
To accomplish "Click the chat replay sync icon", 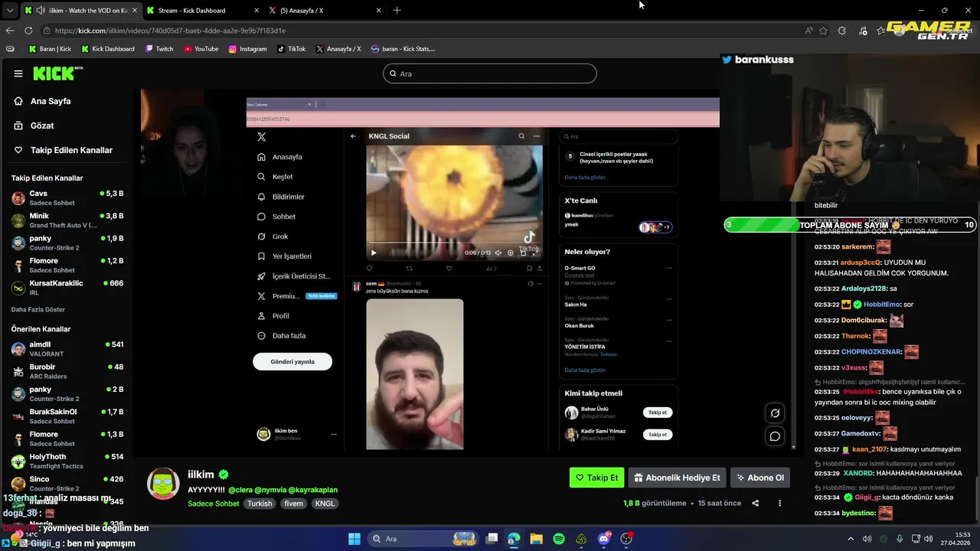I will [775, 413].
